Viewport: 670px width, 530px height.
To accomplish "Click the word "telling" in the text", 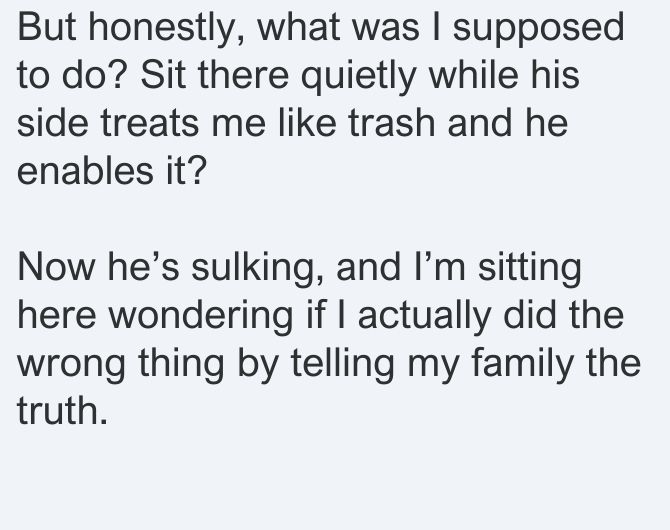I will [343, 364].
